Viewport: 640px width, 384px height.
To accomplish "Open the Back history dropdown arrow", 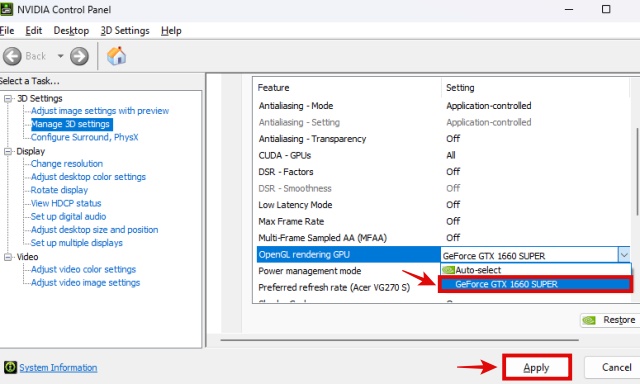I will [x=60, y=56].
